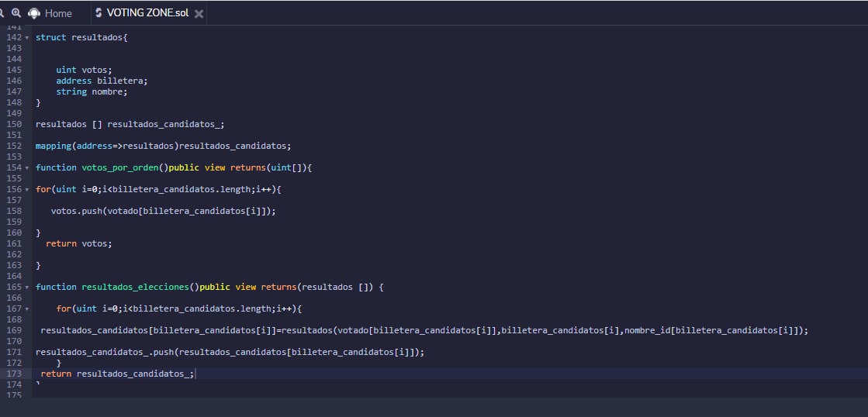This screenshot has width=868, height=417.
Task: Click line number 145 in the gutter
Action: [14, 70]
